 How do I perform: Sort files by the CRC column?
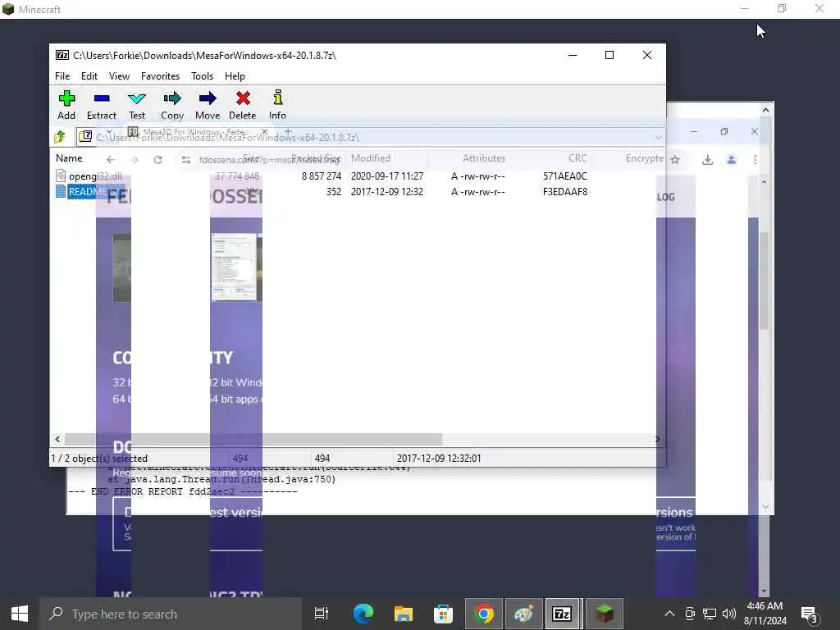(x=577, y=158)
